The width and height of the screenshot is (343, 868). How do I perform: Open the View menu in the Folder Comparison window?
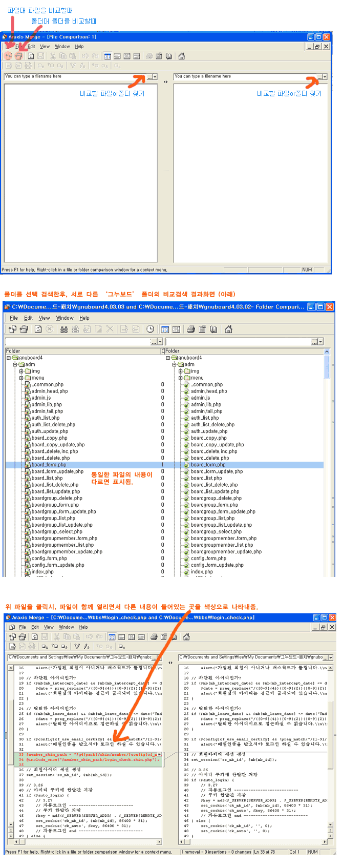tap(45, 318)
